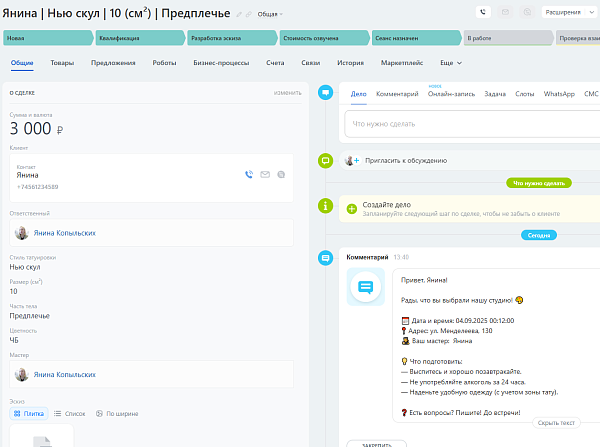
Task: Open chat icon next to contact Янина
Action: click(281, 175)
